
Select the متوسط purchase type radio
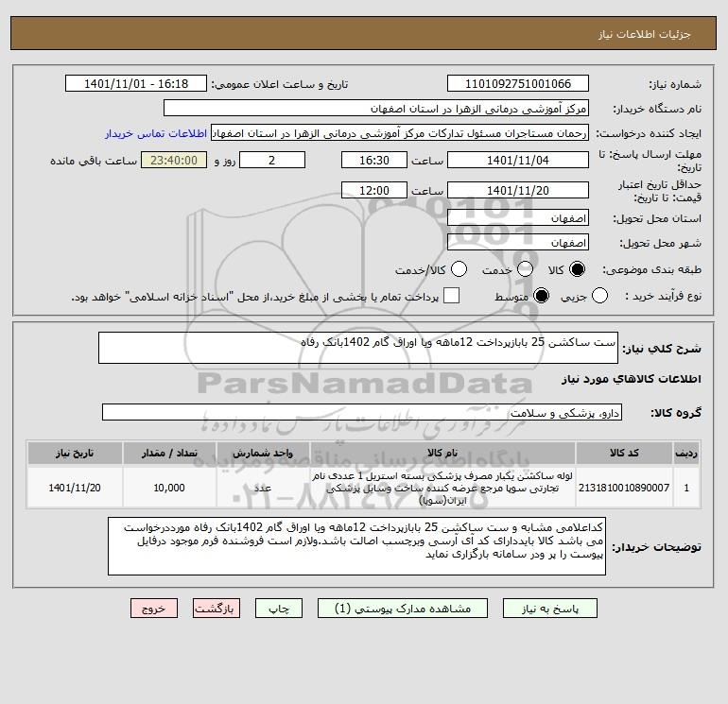coord(541,296)
